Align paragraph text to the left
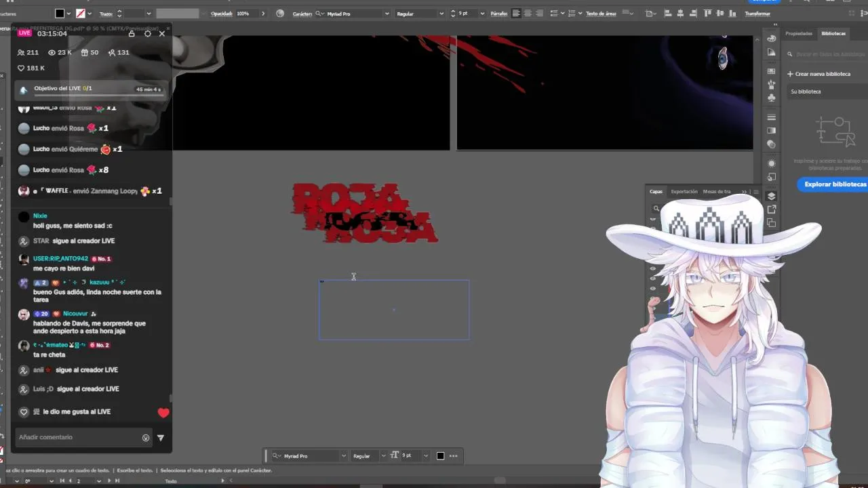This screenshot has width=868, height=488. click(x=516, y=14)
